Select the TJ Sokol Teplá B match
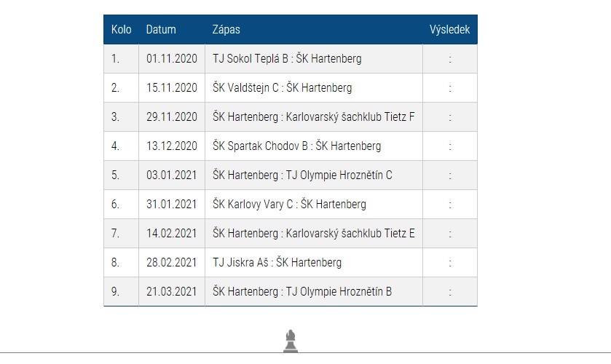This screenshot has height=364, width=611. click(x=286, y=59)
